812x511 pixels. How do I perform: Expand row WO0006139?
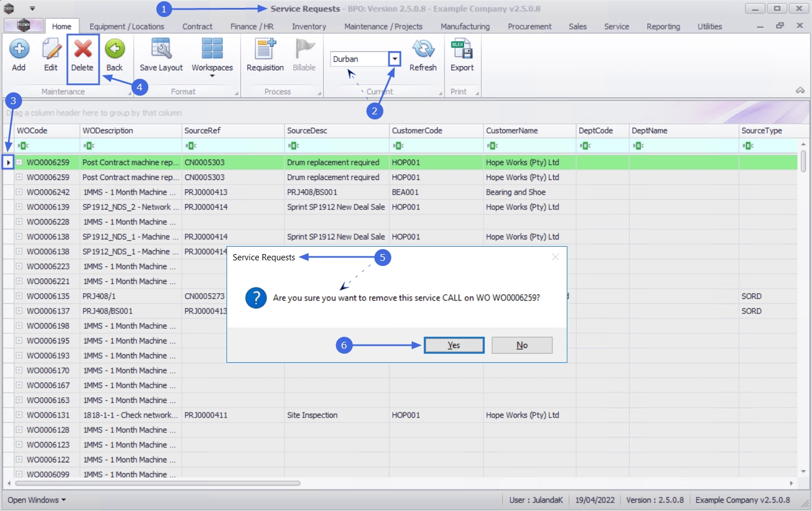[19, 207]
